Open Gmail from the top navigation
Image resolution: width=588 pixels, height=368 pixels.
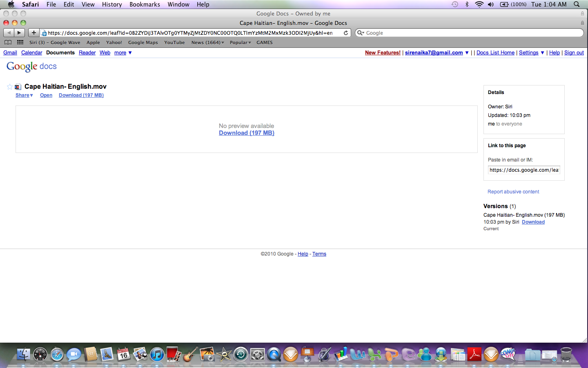pyautogui.click(x=10, y=53)
